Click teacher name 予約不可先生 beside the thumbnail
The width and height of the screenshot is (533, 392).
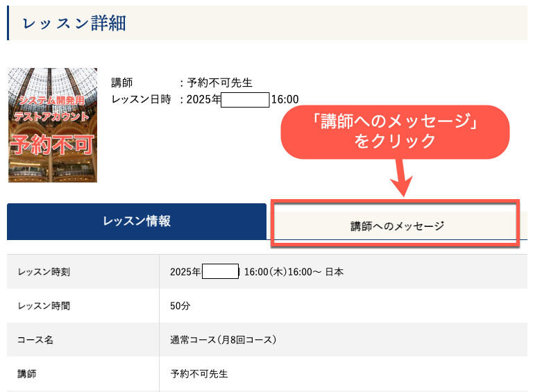[x=220, y=83]
